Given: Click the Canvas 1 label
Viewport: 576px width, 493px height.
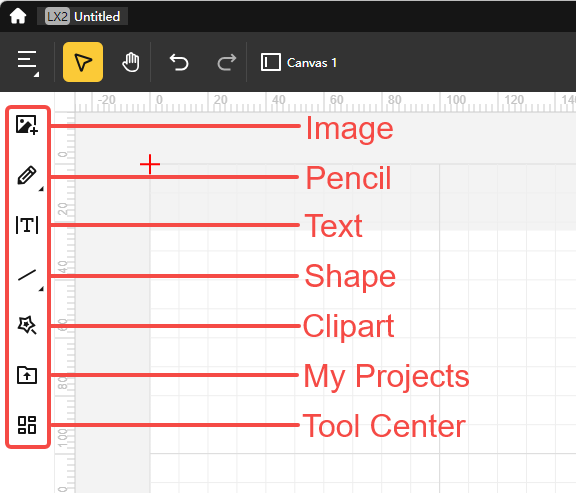Looking at the screenshot, I should (312, 63).
